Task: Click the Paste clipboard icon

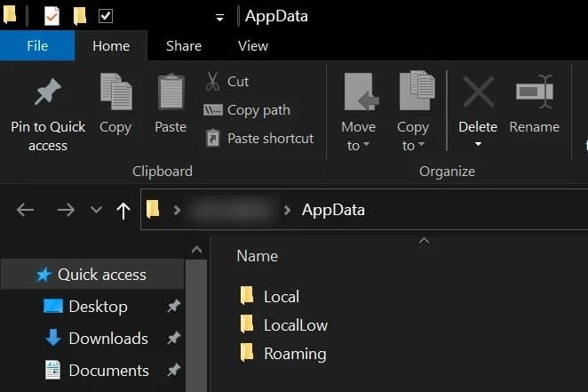Action: click(171, 93)
